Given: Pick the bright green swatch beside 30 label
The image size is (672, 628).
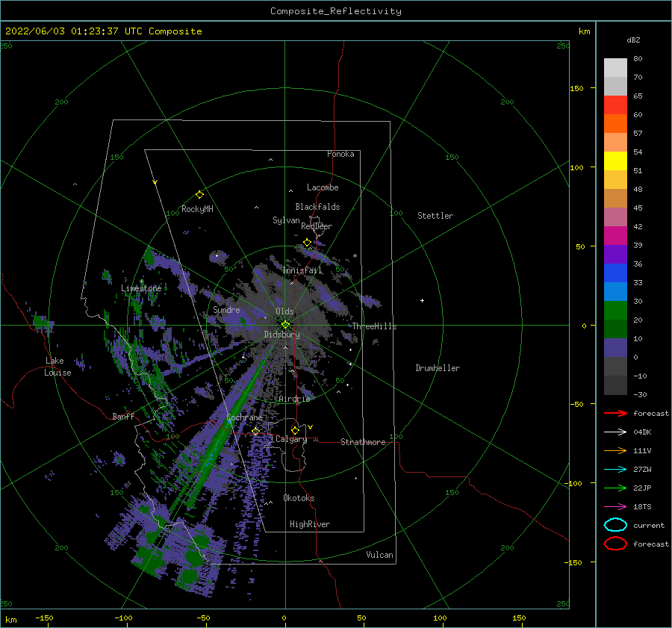Looking at the screenshot, I should (615, 311).
